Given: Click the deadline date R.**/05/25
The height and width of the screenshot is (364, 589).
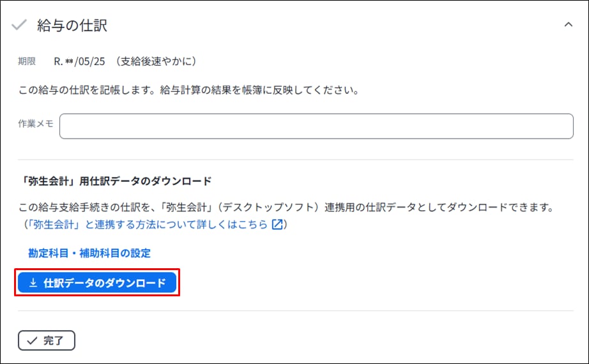Looking at the screenshot, I should coord(80,61).
